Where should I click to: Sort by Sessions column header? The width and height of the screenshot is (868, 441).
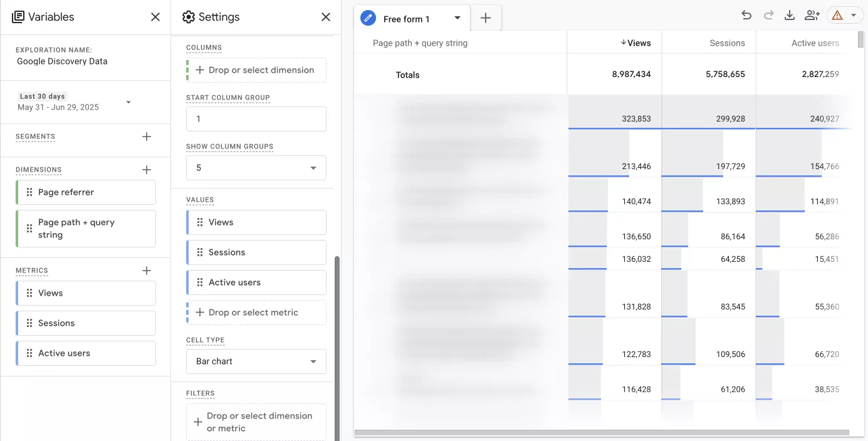click(727, 43)
